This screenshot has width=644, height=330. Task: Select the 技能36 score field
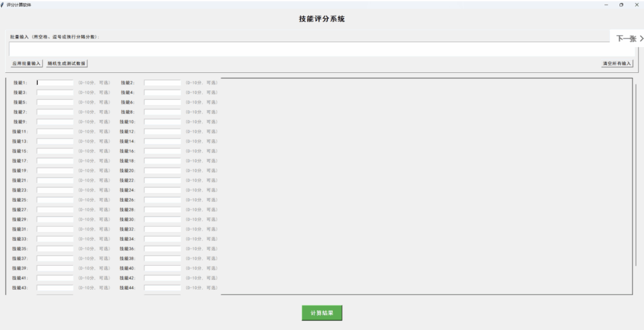click(x=162, y=249)
